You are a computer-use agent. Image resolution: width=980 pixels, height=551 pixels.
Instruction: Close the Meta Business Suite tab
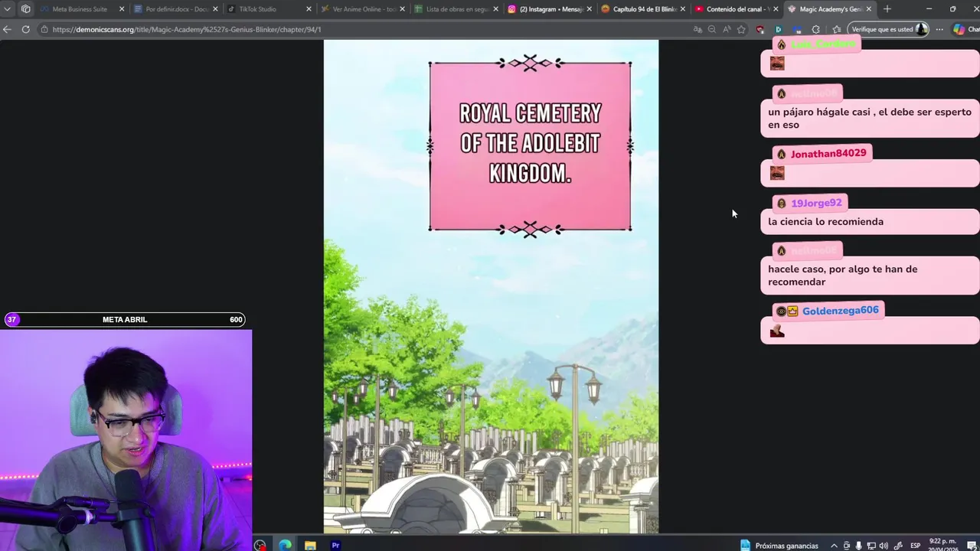122,9
